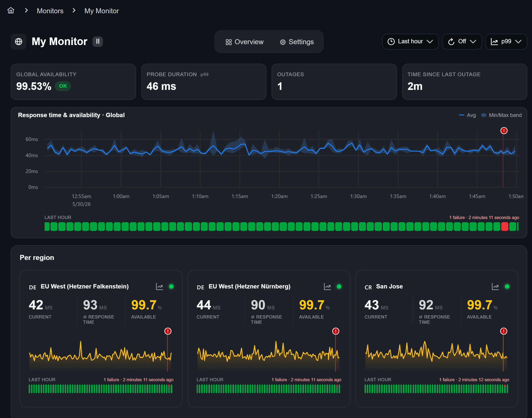Click the Per region heading

[37, 258]
